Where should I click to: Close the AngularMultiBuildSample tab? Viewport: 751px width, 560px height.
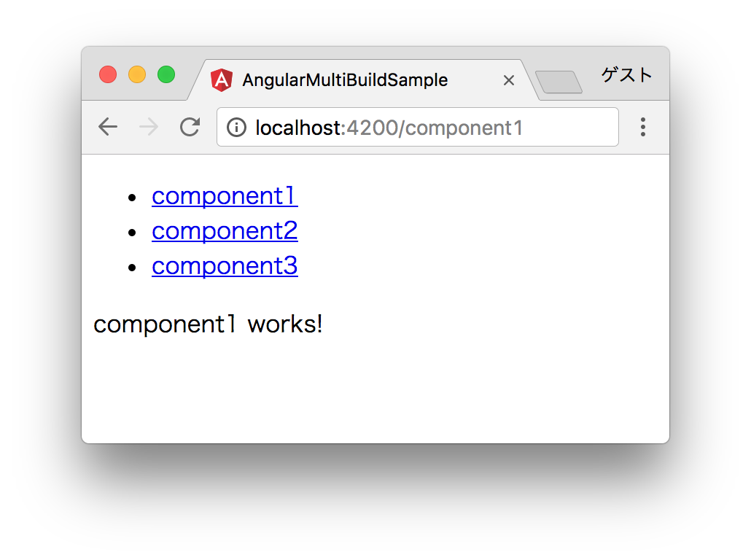pyautogui.click(x=508, y=80)
